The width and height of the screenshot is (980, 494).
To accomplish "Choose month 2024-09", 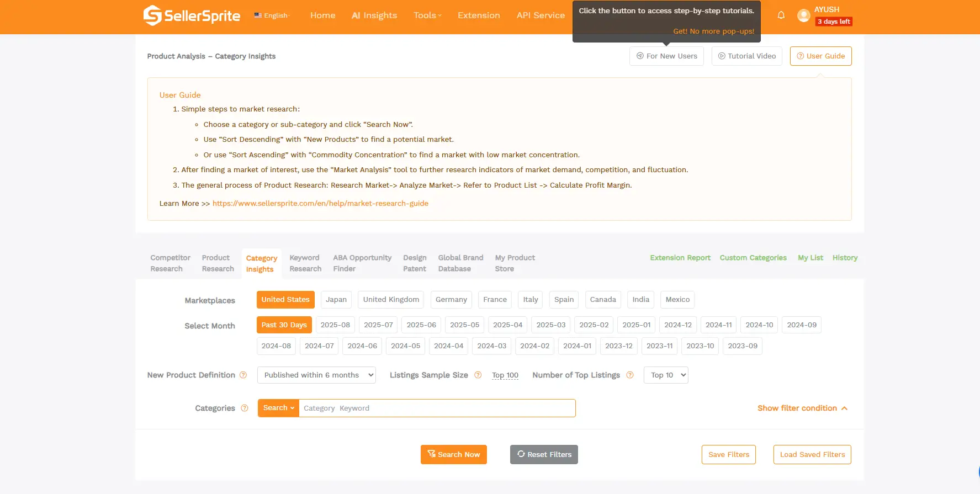I will coord(802,325).
